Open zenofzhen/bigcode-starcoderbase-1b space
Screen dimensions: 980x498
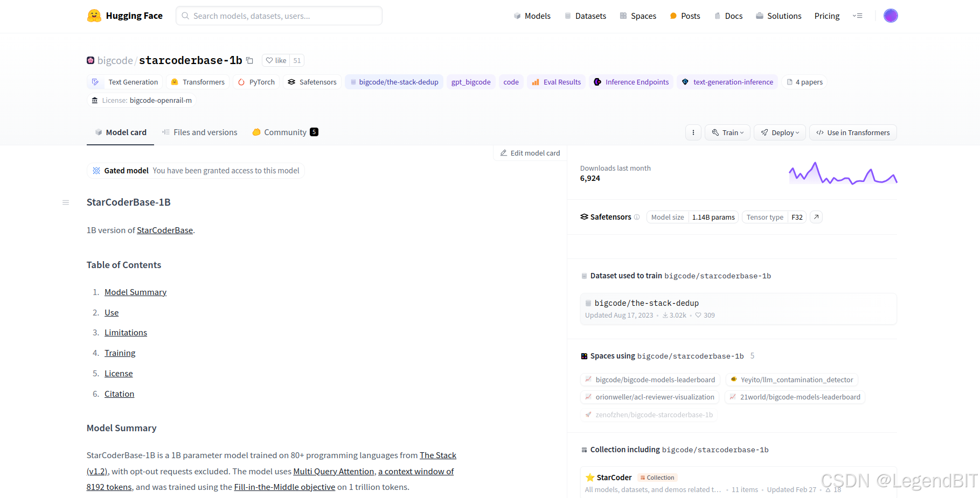pos(649,415)
